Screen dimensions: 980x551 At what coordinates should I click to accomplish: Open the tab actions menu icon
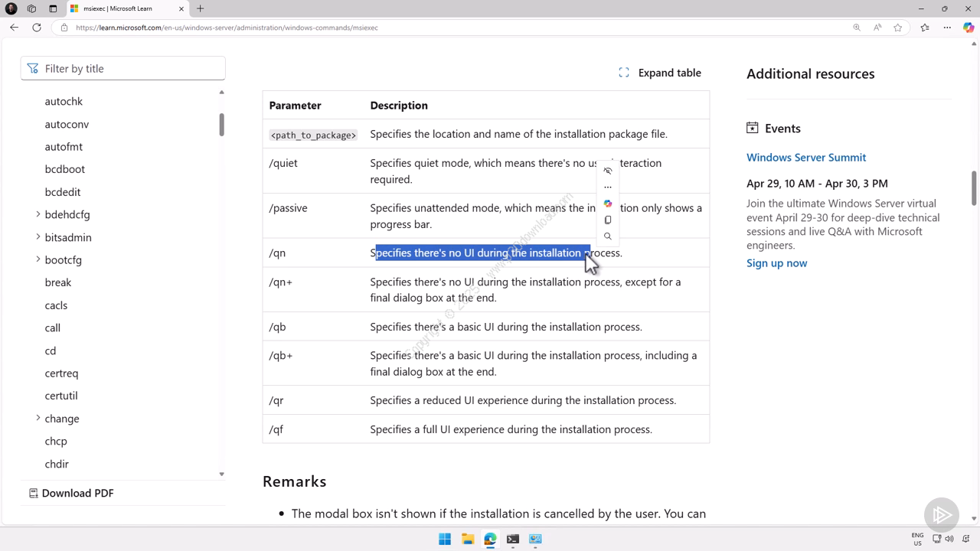click(x=53, y=8)
